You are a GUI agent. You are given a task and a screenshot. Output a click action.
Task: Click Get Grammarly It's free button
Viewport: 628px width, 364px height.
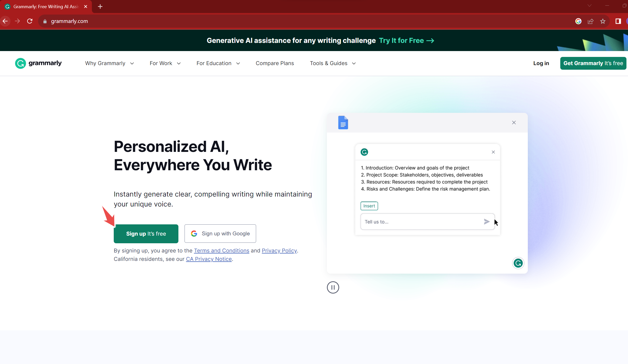593,63
